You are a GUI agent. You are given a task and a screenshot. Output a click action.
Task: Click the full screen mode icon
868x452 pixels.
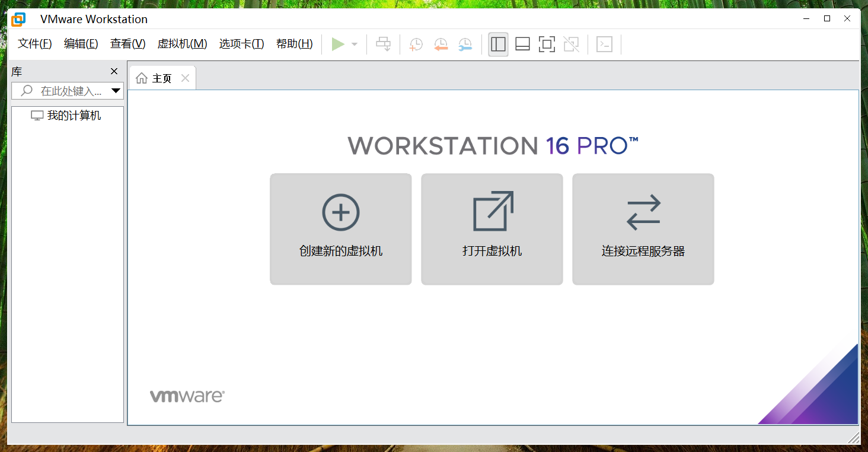tap(547, 44)
